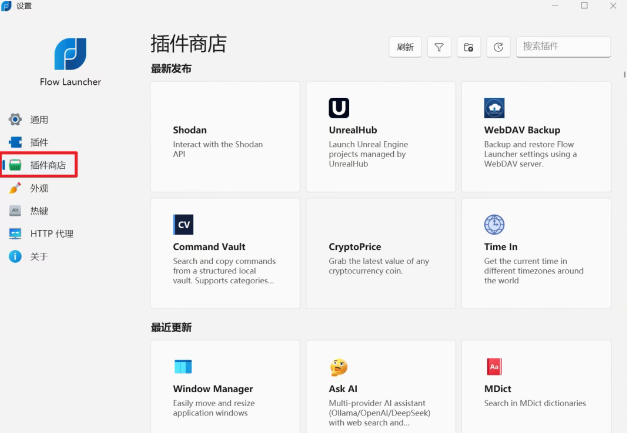This screenshot has width=627, height=433.
Task: Open the UnrealHub plugin title
Action: [x=353, y=130]
